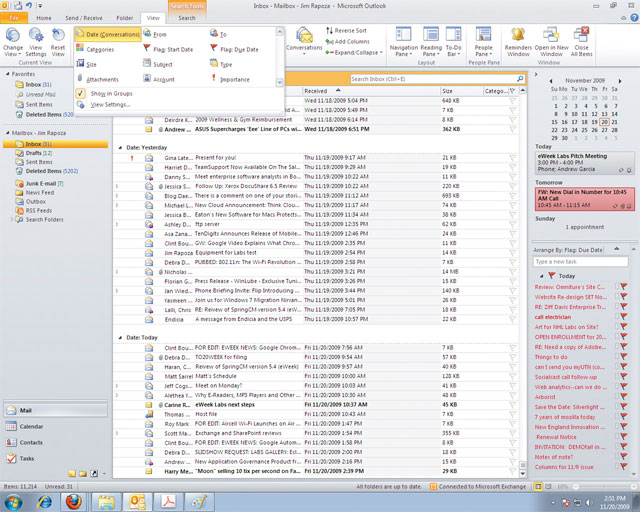The image size is (640, 512).
Task: Open the Windows Start menu
Action: click(13, 502)
